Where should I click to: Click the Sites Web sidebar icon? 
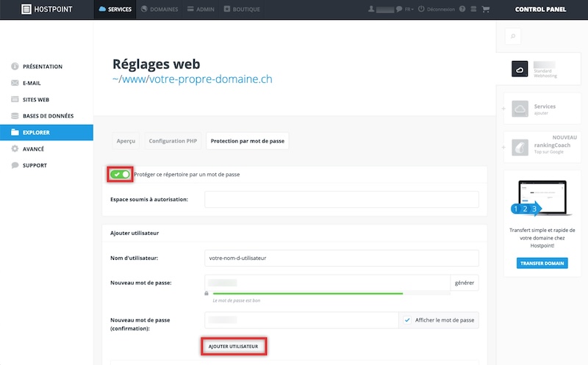(15, 99)
